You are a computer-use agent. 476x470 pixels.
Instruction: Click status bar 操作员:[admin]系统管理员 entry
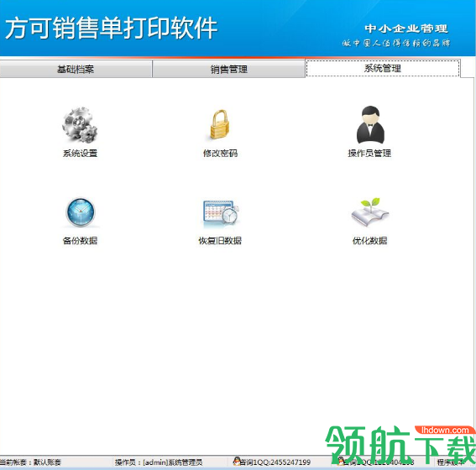159,462
